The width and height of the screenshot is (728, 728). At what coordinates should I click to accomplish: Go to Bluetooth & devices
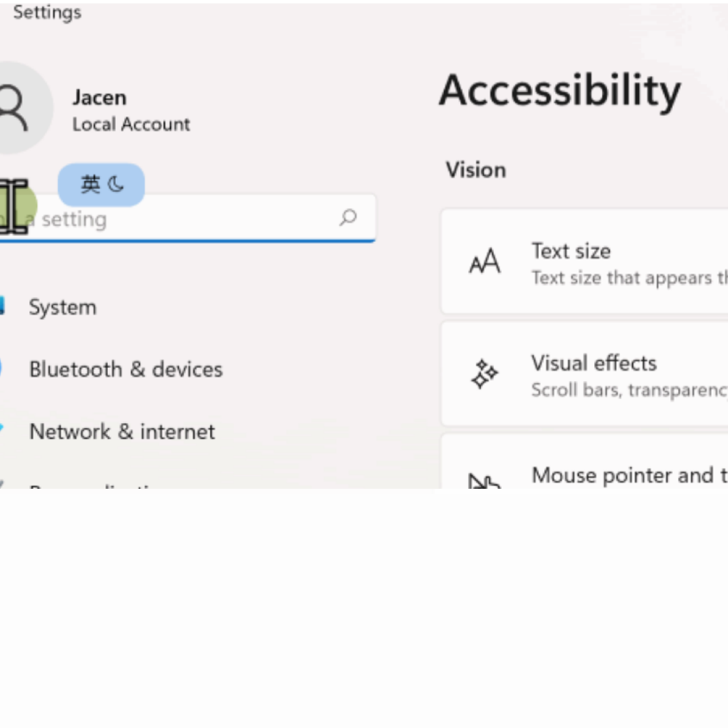point(125,369)
